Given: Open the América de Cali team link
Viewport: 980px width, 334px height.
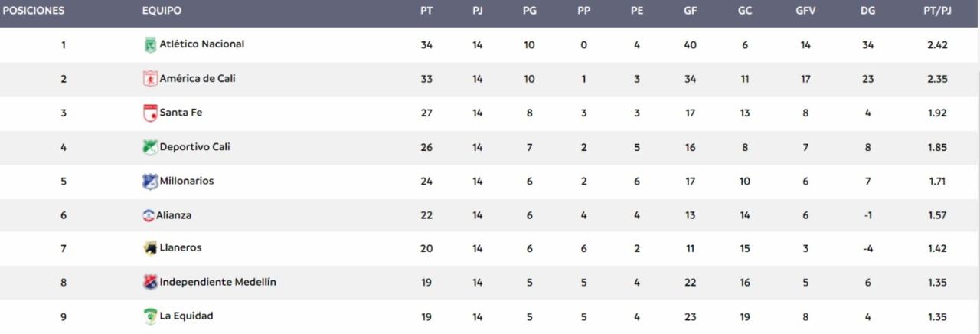Looking at the screenshot, I should point(198,79).
